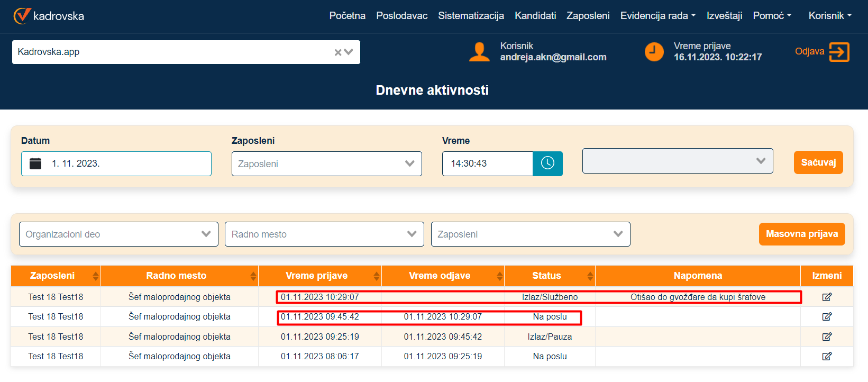This screenshot has width=868, height=382.
Task: Click the Masovna prijava button
Action: (801, 234)
